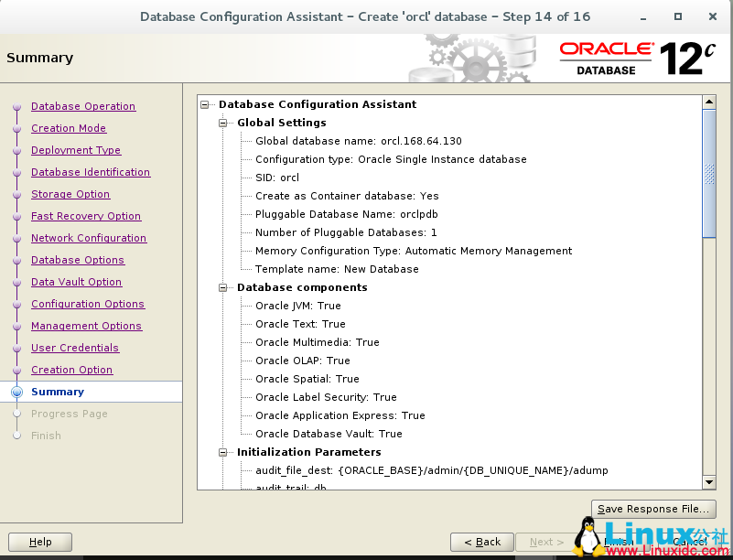
Task: Click the scrollbar down arrow icon
Action: (x=710, y=482)
